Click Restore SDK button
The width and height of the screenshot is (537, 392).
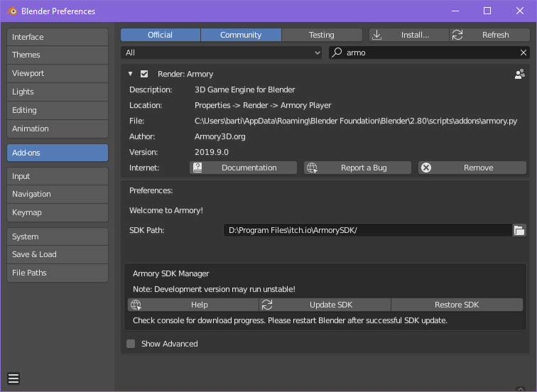(457, 305)
